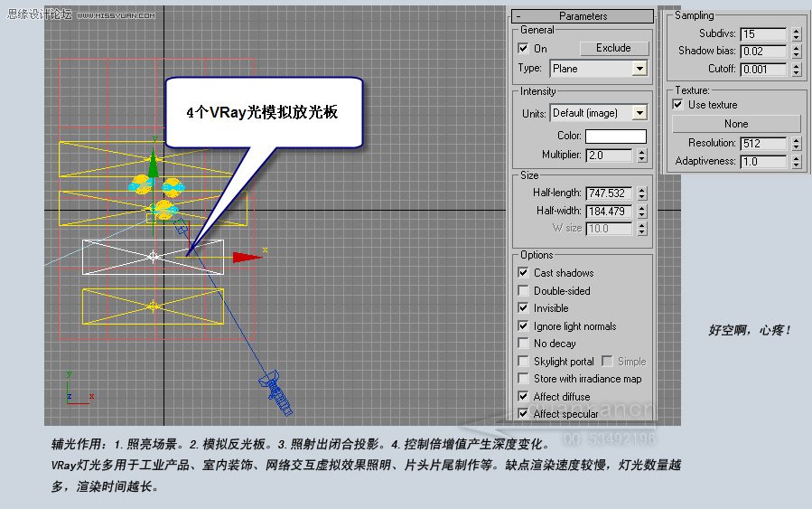812x509 pixels.
Task: Select the white selected VRay plane light
Action: (x=154, y=257)
